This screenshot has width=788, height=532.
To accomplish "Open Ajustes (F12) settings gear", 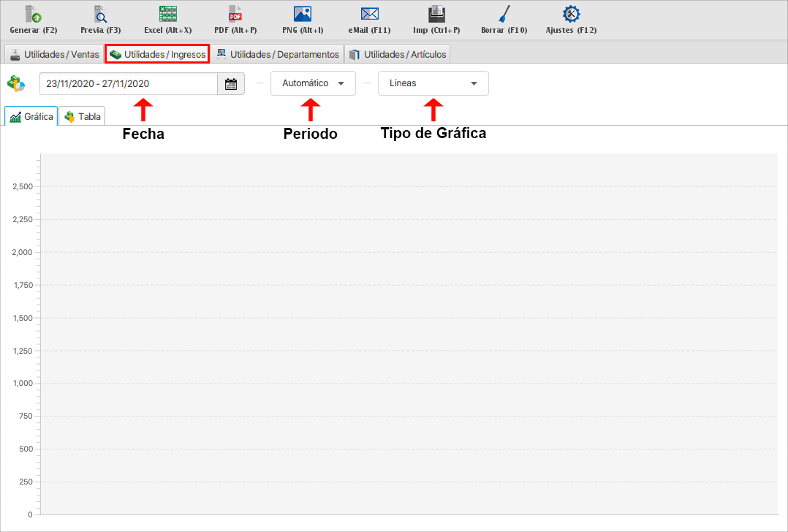I will click(571, 14).
